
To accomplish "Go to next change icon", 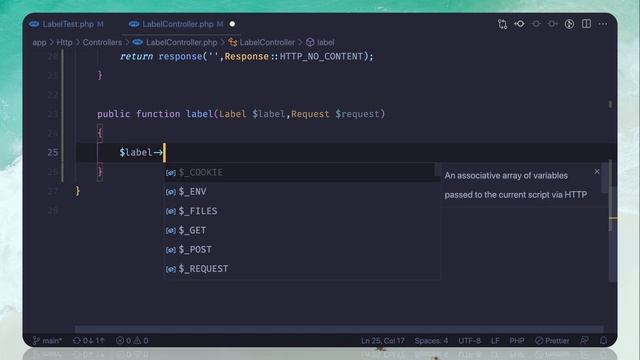I will point(553,24).
